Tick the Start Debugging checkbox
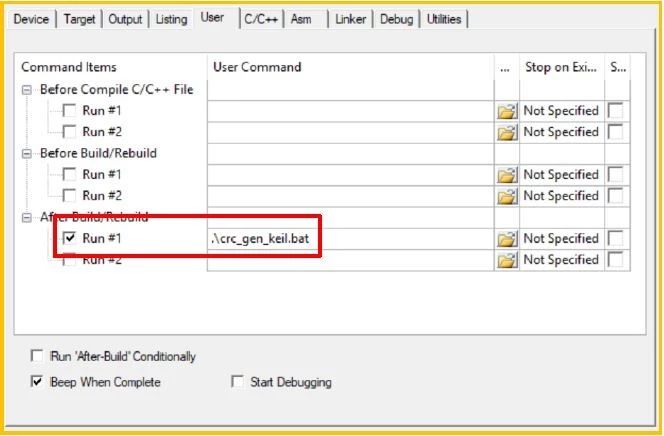Viewport: 664px width, 436px height. coord(237,382)
